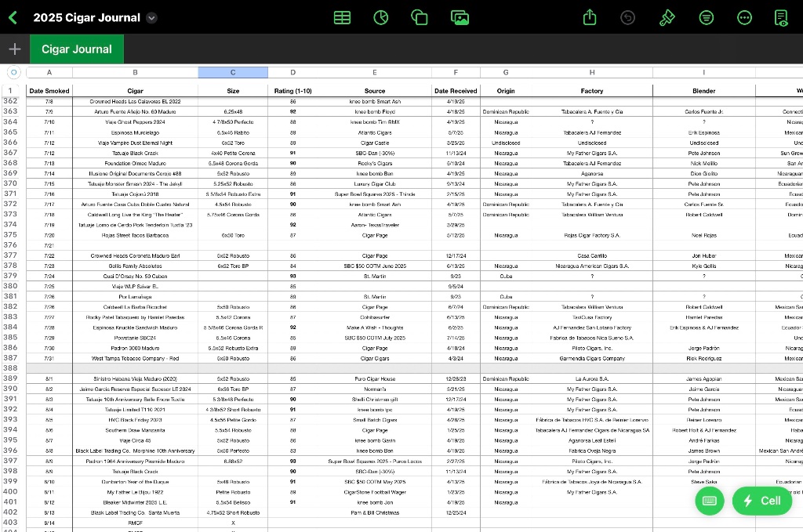Viewport: 803px width, 532px height.
Task: Select row 388 header
Action: (11, 367)
